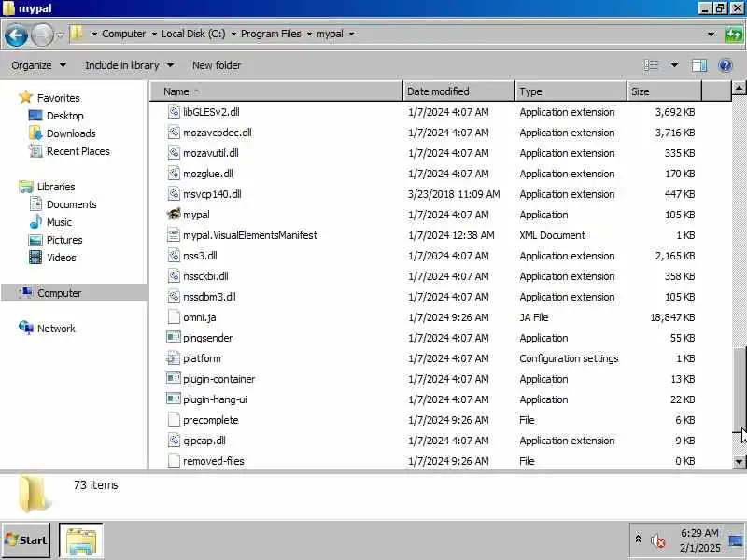Select the mozglue.dll file
Screen dimensions: 747x560
[x=208, y=174]
